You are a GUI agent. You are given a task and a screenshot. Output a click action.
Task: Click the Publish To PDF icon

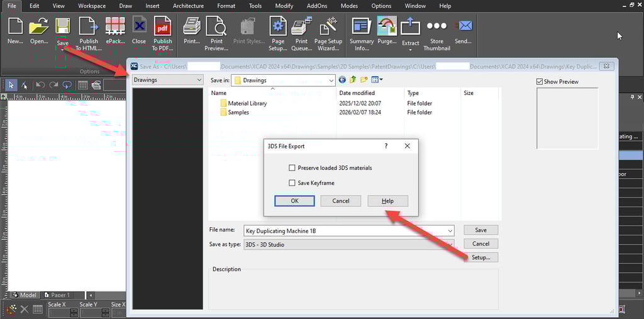163,26
